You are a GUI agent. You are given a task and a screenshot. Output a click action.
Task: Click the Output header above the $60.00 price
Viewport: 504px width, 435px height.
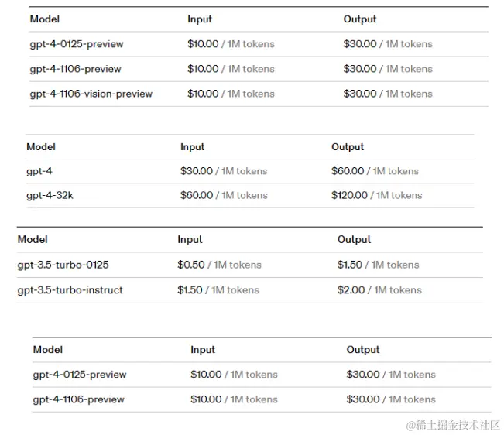[x=348, y=147]
